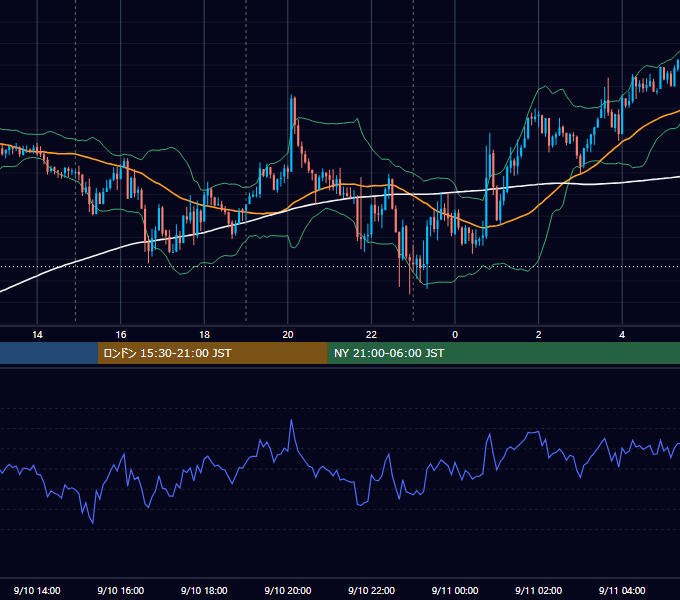The height and width of the screenshot is (600, 680).
Task: Click the 18 hour axis label
Action: tap(204, 335)
